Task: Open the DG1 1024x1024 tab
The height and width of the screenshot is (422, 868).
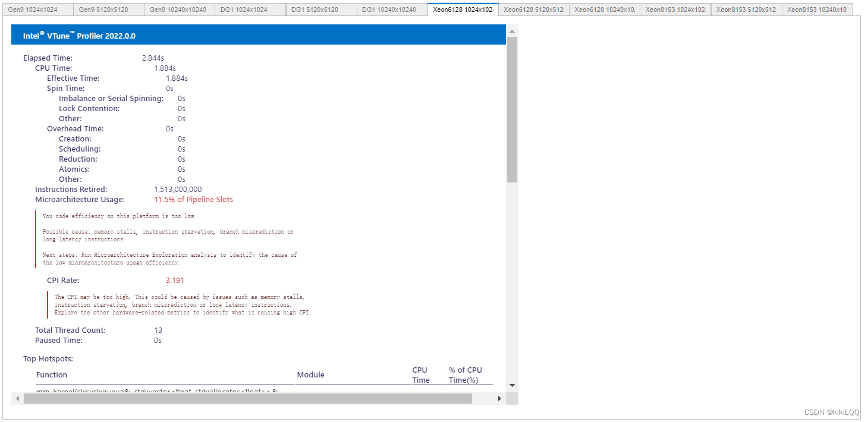Action: click(250, 10)
